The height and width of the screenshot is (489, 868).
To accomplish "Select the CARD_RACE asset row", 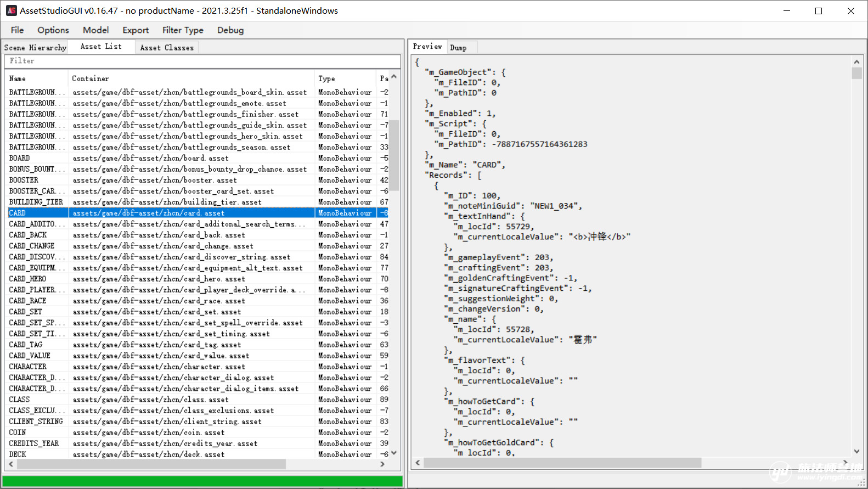I will click(198, 301).
